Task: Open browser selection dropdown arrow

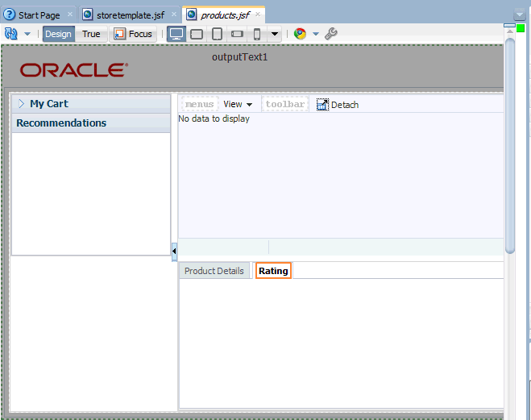Action: click(x=316, y=34)
